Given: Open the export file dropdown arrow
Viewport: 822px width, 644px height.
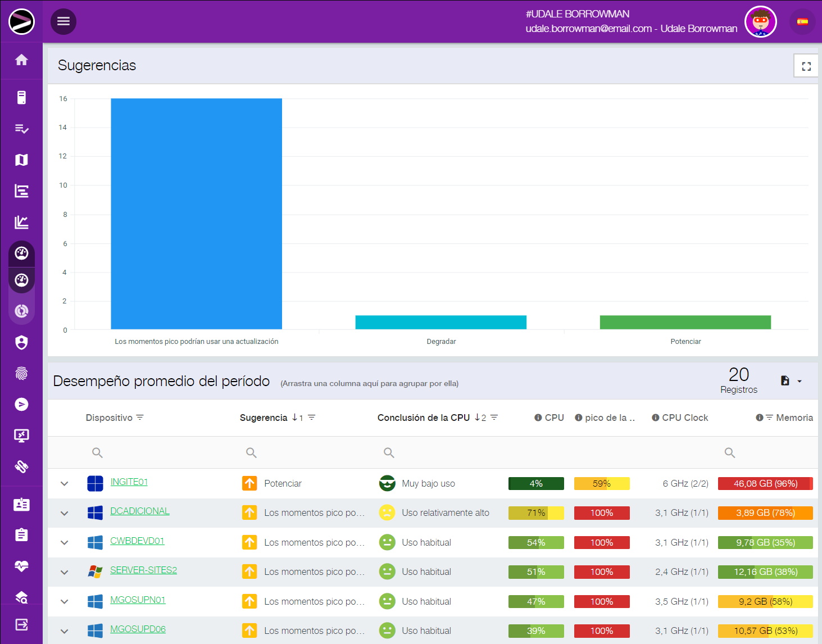Looking at the screenshot, I should [x=799, y=382].
